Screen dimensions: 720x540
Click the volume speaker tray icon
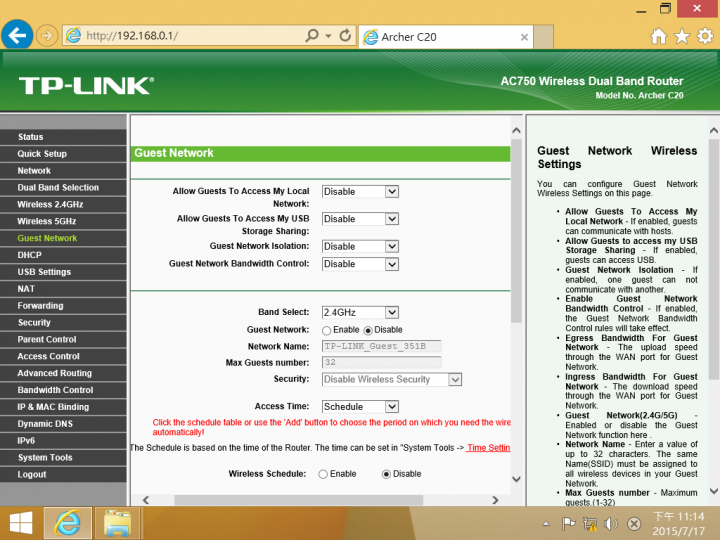tap(611, 523)
